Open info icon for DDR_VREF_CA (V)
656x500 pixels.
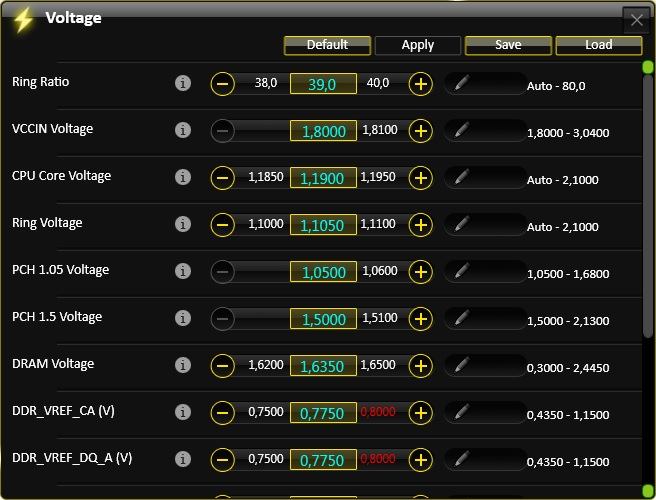[x=183, y=412]
